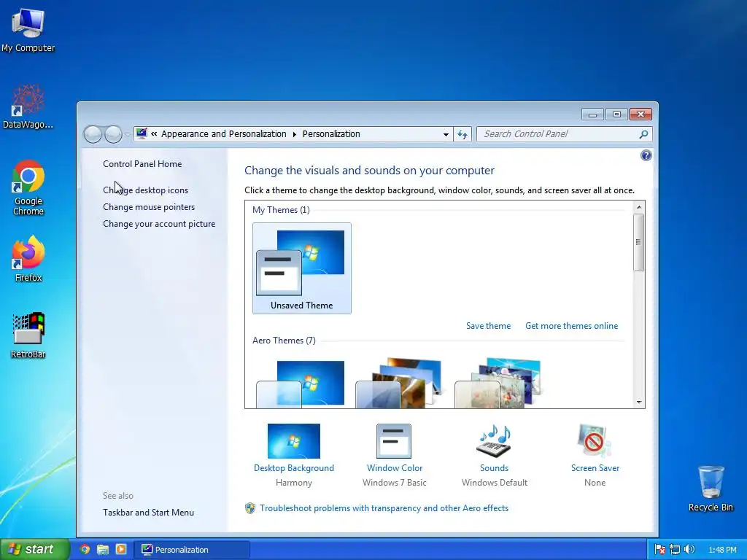The height and width of the screenshot is (560, 747).
Task: Select the Characters Aero theme thumbnail
Action: (498, 383)
